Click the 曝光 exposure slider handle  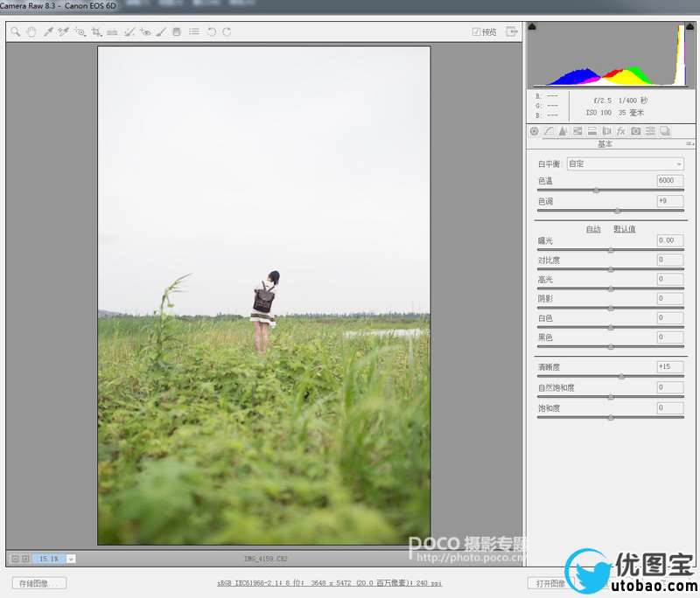[x=611, y=250]
